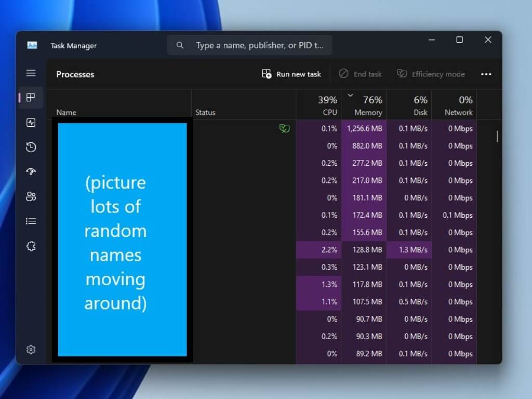Click the Efficiency mode button
Screen dimensions: 532x399
click(x=431, y=74)
